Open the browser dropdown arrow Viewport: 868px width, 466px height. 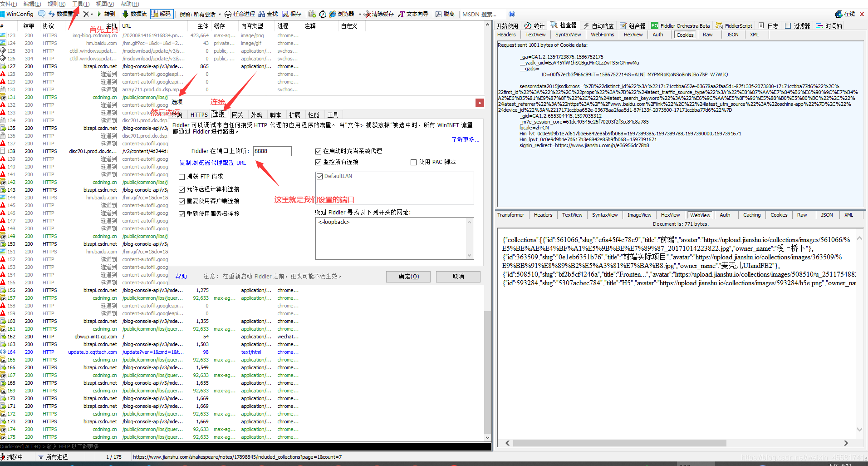tap(360, 14)
